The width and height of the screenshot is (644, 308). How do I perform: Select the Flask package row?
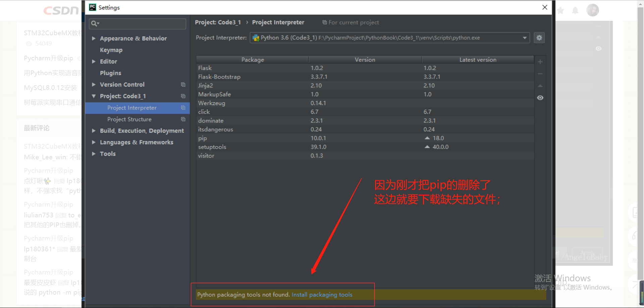(365, 68)
